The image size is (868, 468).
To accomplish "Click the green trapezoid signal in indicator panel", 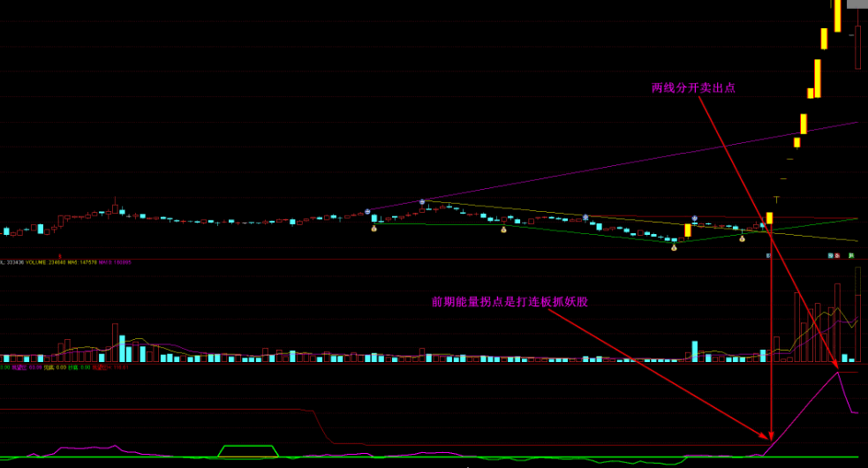I will (248, 451).
